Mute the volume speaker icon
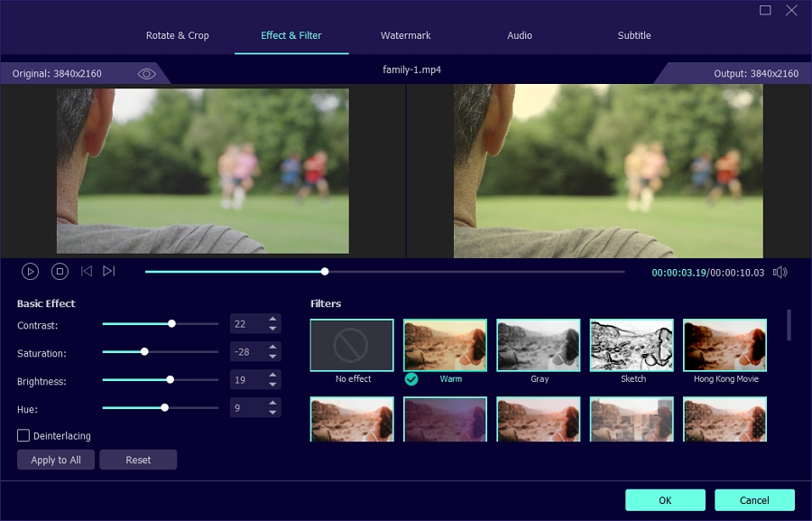The image size is (812, 521). tap(780, 272)
